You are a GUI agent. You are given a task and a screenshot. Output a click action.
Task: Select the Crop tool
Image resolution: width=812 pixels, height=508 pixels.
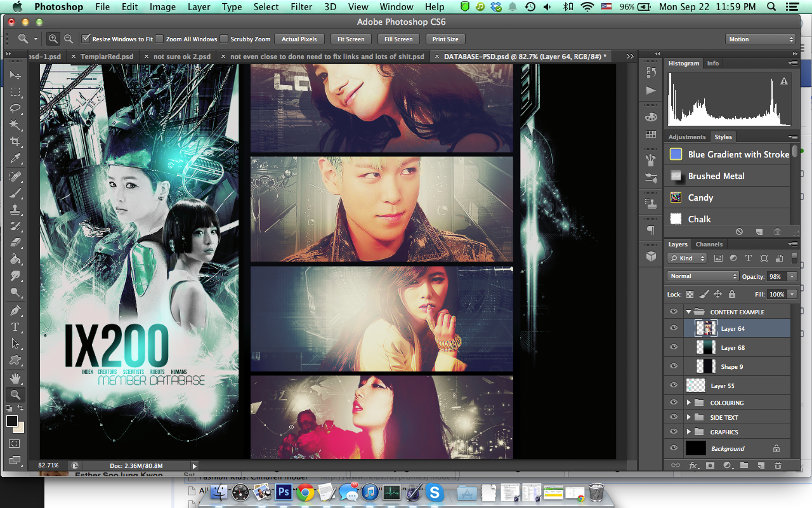click(15, 142)
